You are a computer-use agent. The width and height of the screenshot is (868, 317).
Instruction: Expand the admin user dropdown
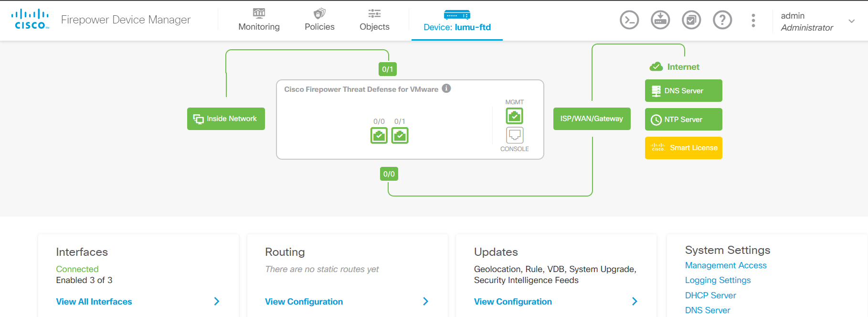pyautogui.click(x=851, y=21)
